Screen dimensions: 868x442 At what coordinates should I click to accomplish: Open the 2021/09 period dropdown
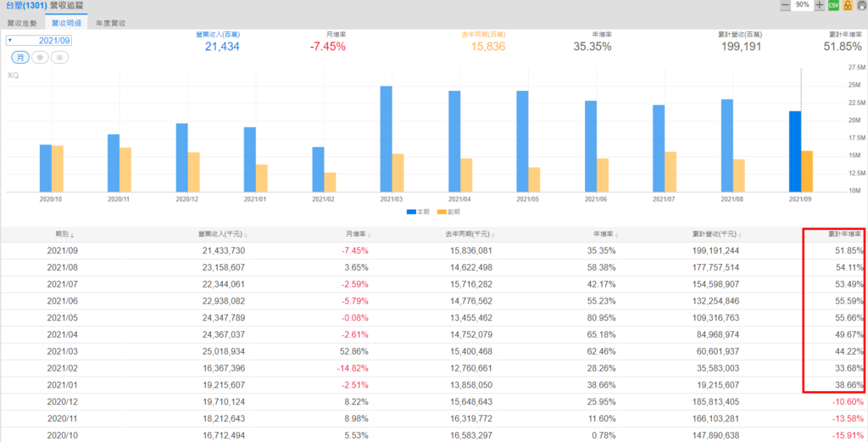tap(39, 41)
